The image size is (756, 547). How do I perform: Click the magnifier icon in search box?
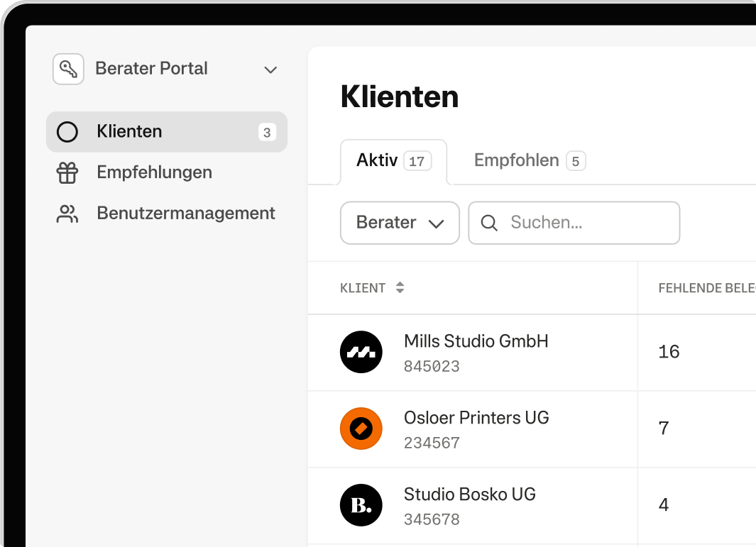point(489,223)
